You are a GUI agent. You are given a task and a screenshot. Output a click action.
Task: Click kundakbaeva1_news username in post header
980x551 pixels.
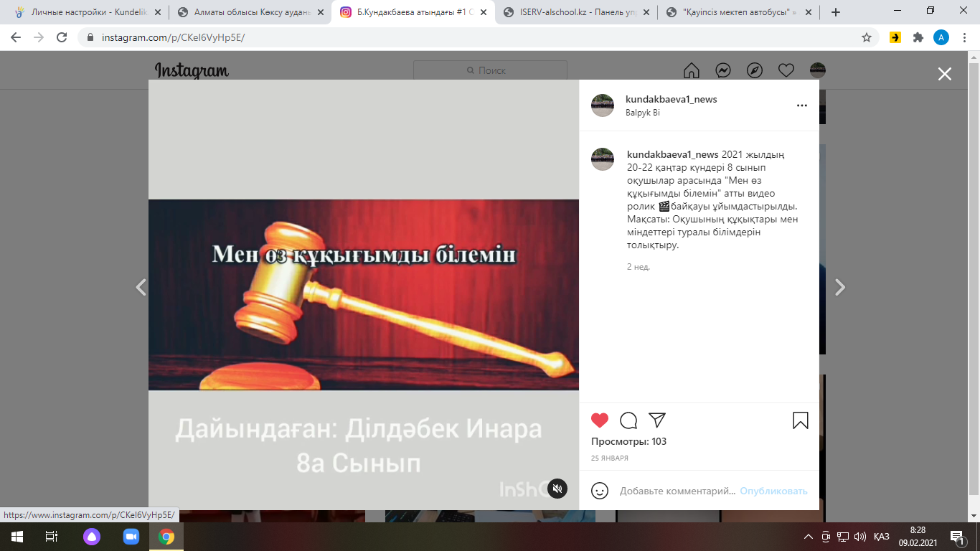pyautogui.click(x=671, y=99)
